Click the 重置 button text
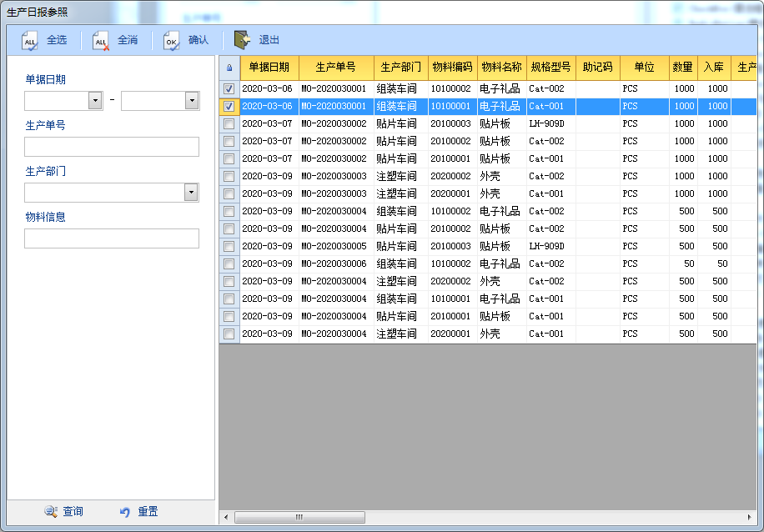Viewport: 764px width, 532px height. tap(148, 511)
